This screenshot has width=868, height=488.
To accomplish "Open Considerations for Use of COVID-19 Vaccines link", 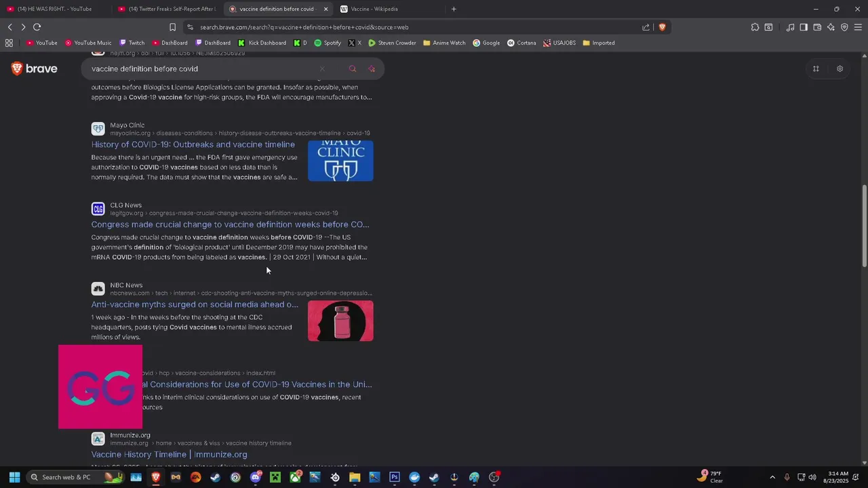I will coord(258,384).
